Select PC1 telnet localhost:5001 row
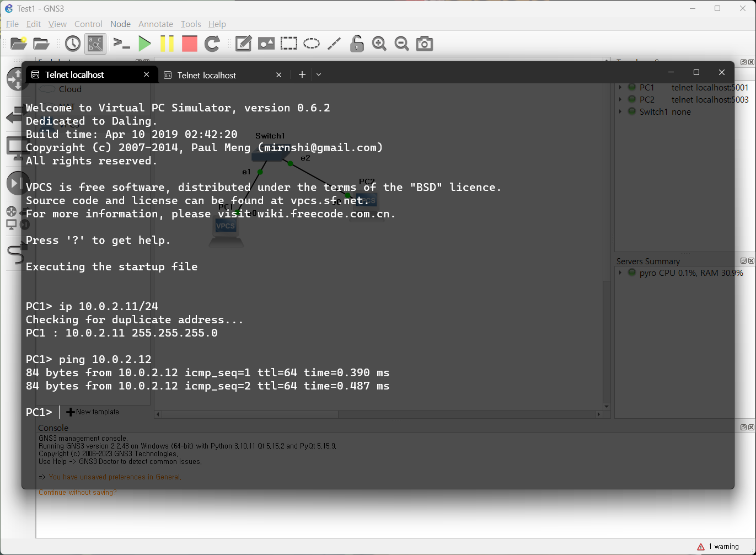This screenshot has width=756, height=555. pyautogui.click(x=685, y=87)
